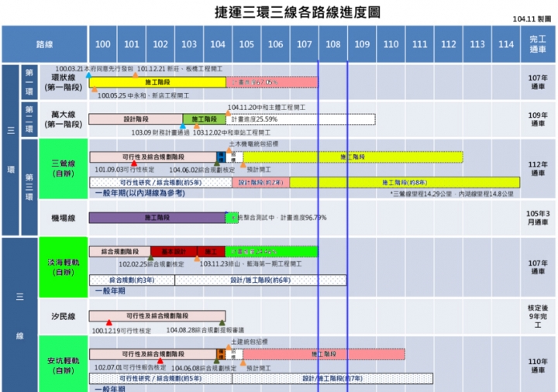Click 汐民線 可行性及綜合規劃階段 bar
558x392 pixels.
[157, 316]
